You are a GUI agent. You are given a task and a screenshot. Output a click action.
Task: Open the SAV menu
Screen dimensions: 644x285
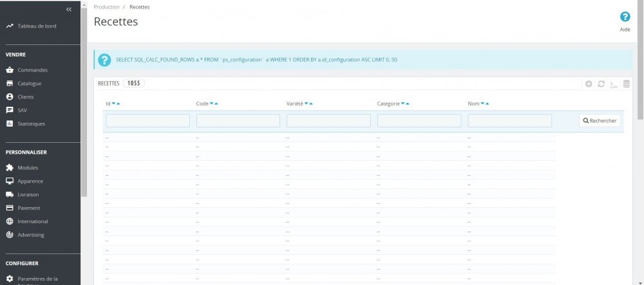[22, 110]
